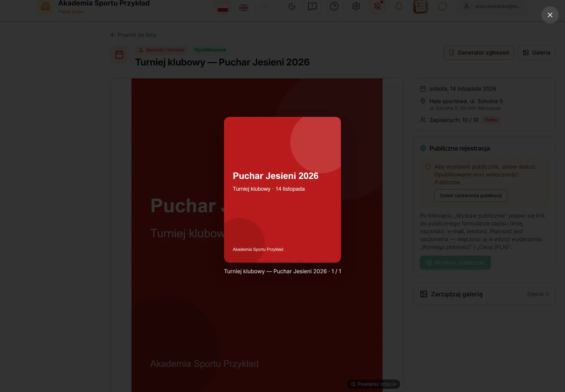Toggle dark mode moon icon
Image resolution: width=565 pixels, height=392 pixels.
[292, 6]
